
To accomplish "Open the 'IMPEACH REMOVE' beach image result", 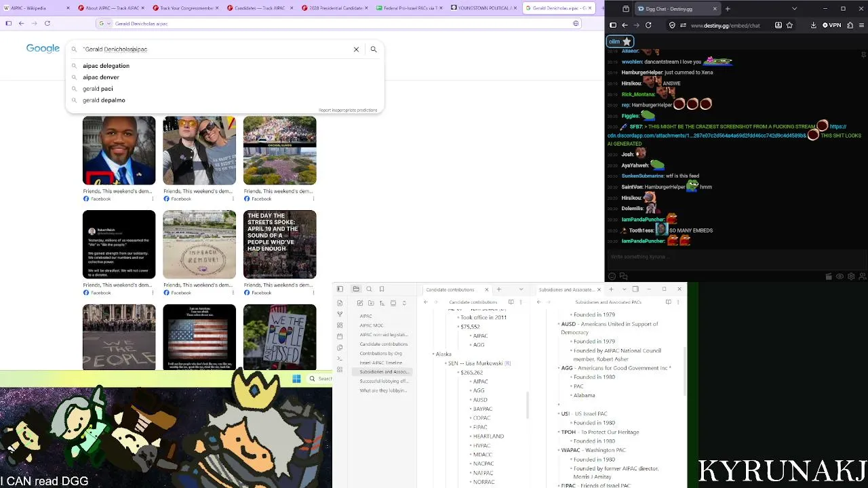I will tap(199, 244).
